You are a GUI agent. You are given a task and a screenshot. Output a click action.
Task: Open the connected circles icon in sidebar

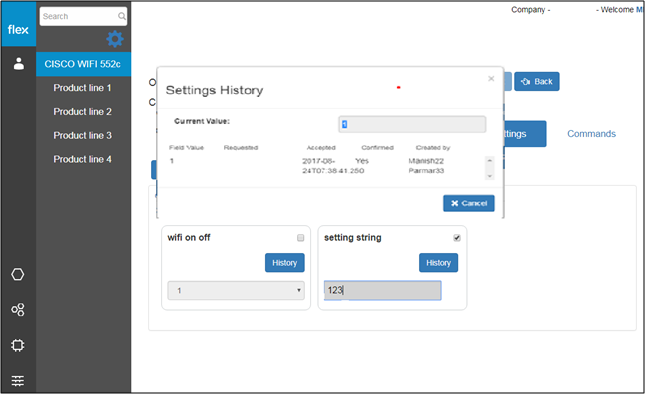click(18, 310)
